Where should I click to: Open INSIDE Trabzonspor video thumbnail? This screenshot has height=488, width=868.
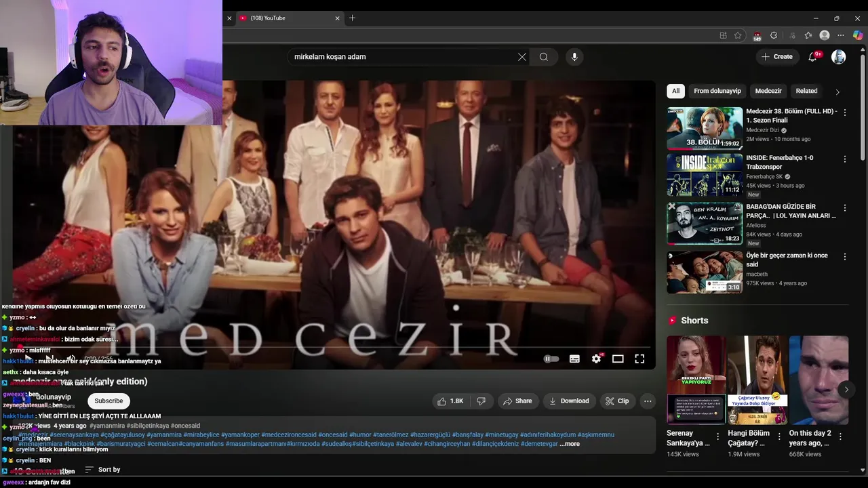coord(705,175)
